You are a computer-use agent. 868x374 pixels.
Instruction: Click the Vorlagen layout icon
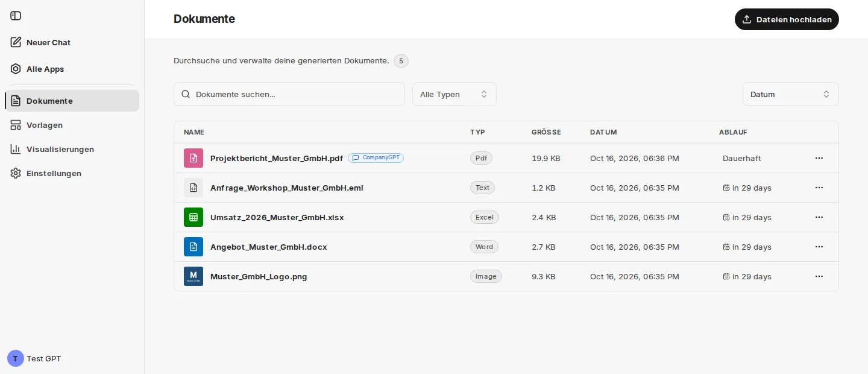pyautogui.click(x=16, y=125)
